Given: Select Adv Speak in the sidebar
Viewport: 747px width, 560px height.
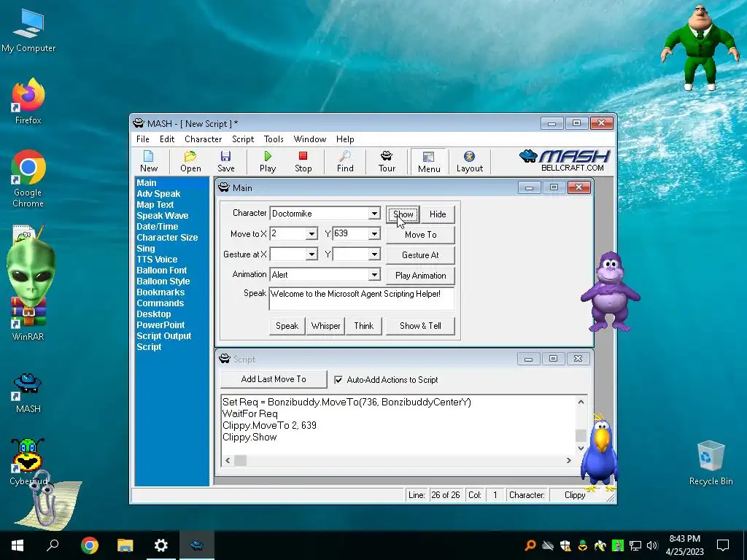Looking at the screenshot, I should [158, 194].
